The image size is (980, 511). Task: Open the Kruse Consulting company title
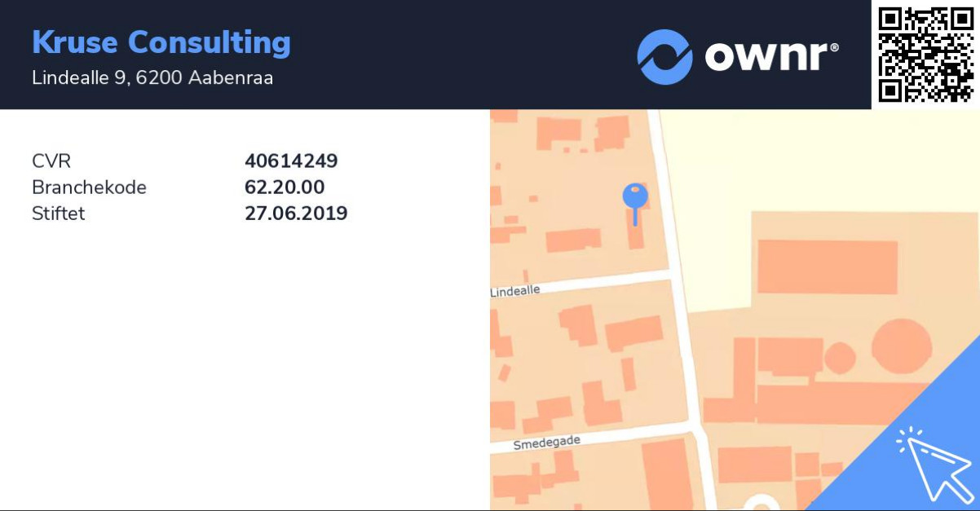161,42
